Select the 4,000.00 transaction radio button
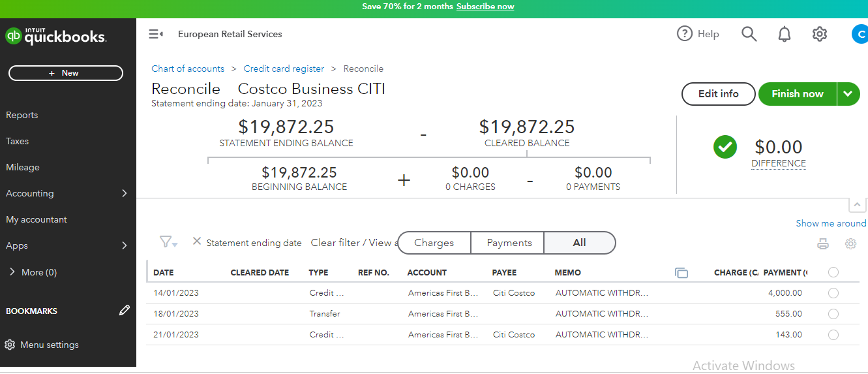This screenshot has height=374, width=868. click(833, 293)
